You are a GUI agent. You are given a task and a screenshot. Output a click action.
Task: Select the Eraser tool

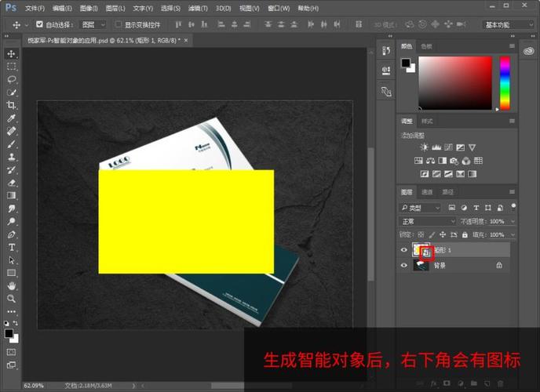[x=11, y=183]
